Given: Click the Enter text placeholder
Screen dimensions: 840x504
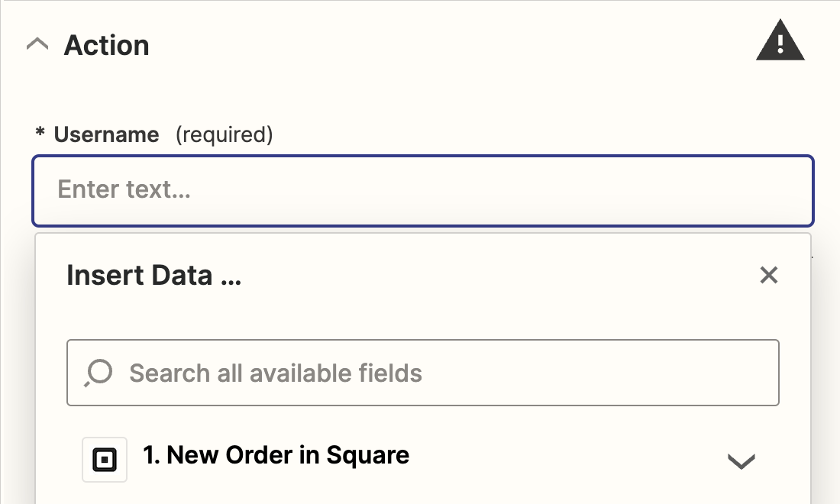Looking at the screenshot, I should point(124,189).
